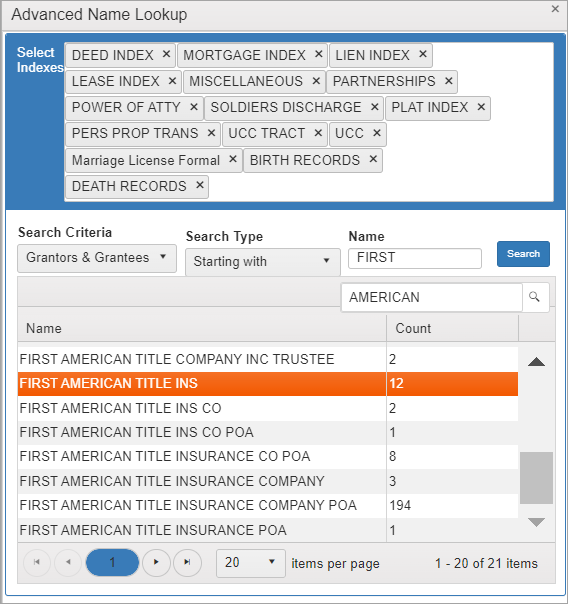Image resolution: width=568 pixels, height=604 pixels.
Task: Go to the first results page
Action: (x=37, y=562)
